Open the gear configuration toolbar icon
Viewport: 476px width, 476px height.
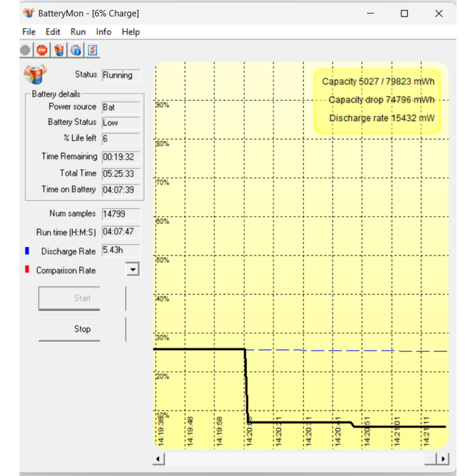pos(76,50)
